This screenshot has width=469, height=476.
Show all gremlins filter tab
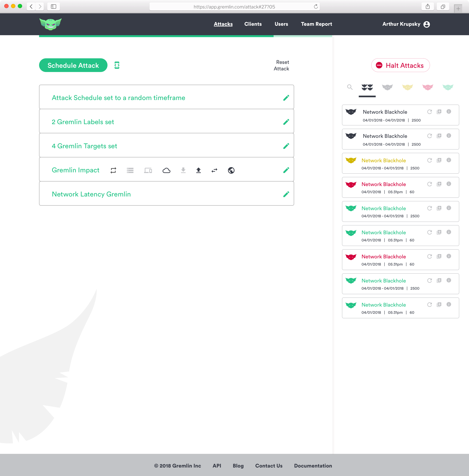coord(367,87)
